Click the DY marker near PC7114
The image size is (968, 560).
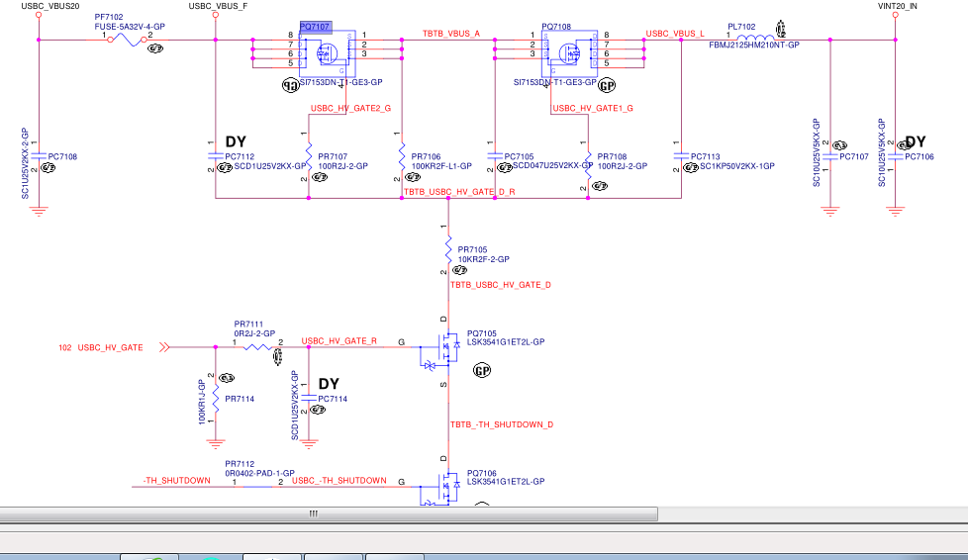(328, 384)
